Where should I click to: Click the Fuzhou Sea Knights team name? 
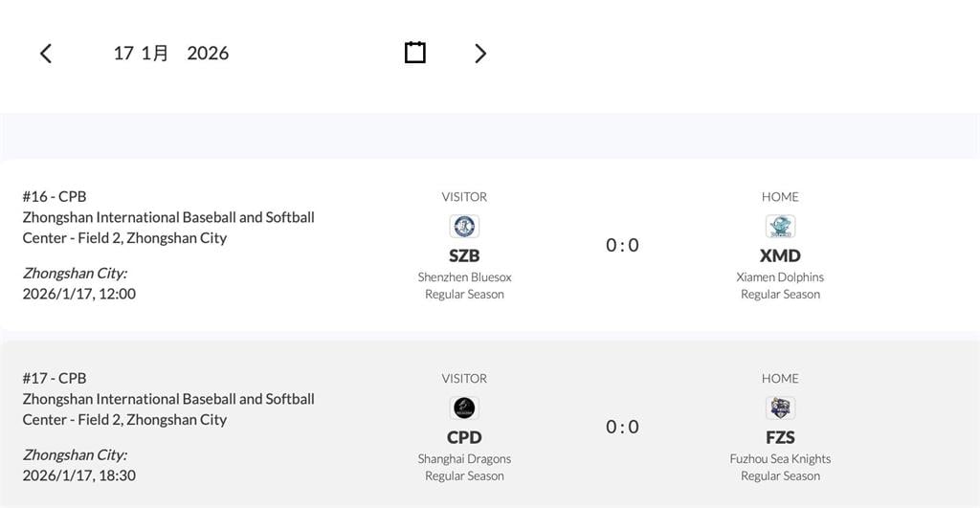click(x=780, y=459)
